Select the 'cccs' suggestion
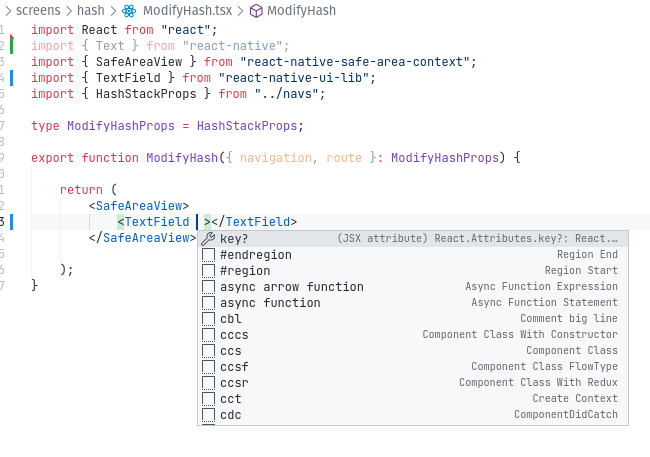The height and width of the screenshot is (457, 650). [x=413, y=335]
